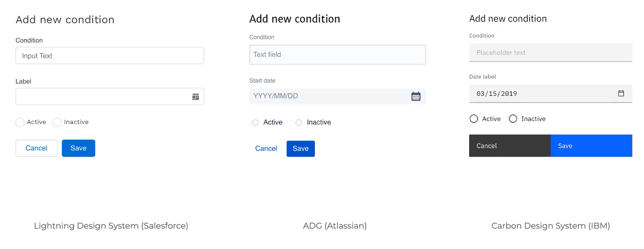Image resolution: width=644 pixels, height=249 pixels.
Task: Click the white outlined Cancel button
Action: 36,148
